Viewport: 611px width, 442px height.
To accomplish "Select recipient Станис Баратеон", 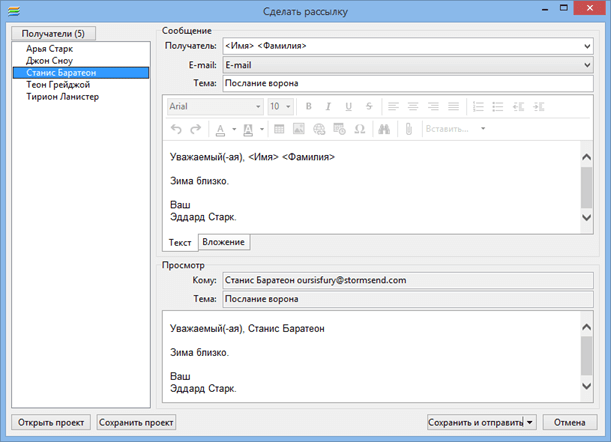I will 81,73.
